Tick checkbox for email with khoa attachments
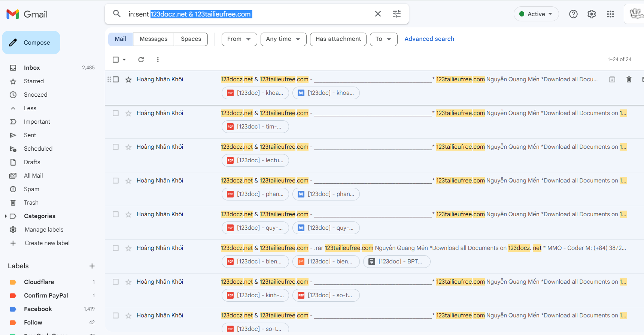Viewport: 644px width, 335px height. point(116,79)
